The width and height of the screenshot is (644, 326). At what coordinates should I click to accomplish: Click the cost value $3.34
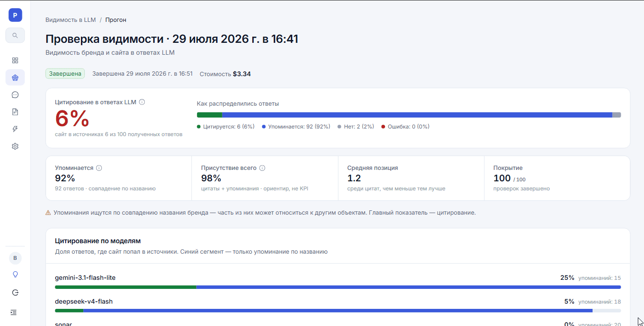click(x=242, y=74)
